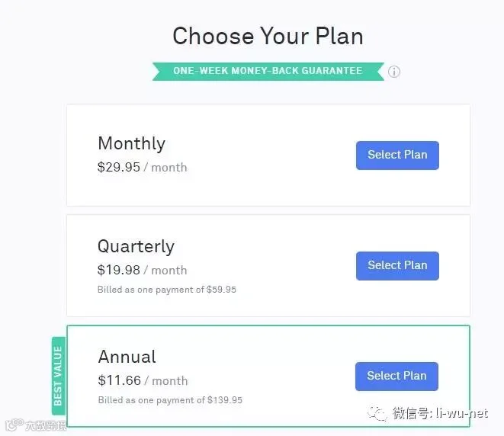Click the Choose Your Plan heading

[268, 36]
